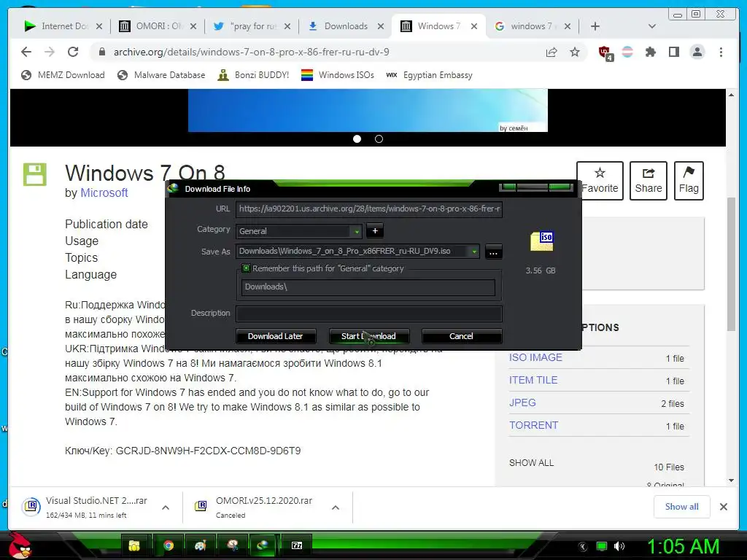Open the Extensions puzzle menu
The image size is (747, 560).
[650, 52]
